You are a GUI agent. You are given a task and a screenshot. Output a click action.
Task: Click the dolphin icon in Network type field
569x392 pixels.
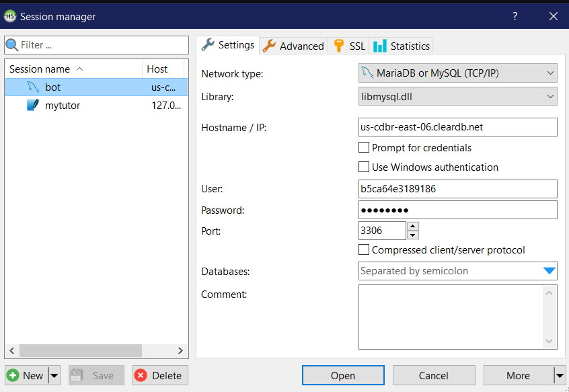tap(367, 73)
